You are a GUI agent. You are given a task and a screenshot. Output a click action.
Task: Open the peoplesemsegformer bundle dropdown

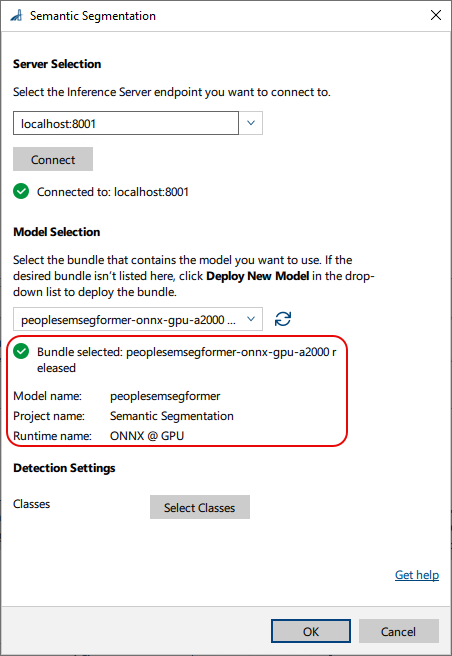(x=138, y=319)
